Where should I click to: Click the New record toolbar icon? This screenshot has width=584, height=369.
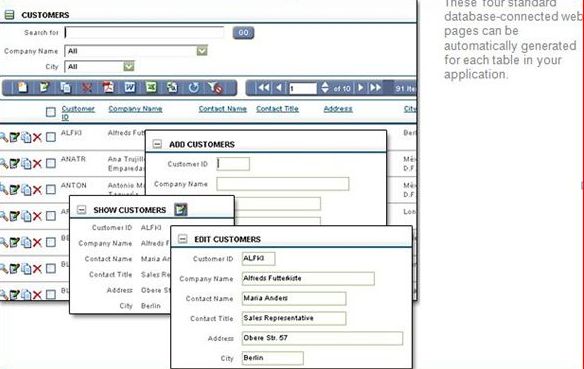point(22,88)
